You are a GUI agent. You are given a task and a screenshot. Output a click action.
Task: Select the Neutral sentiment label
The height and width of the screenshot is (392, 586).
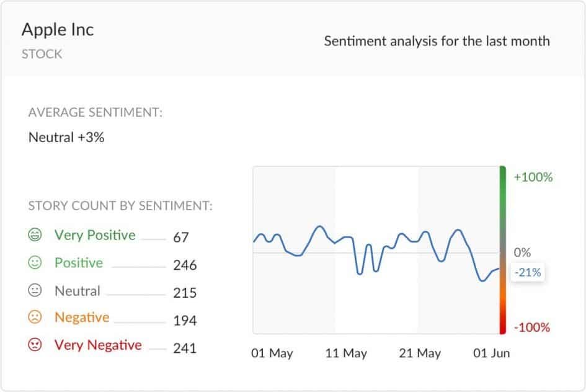pyautogui.click(x=78, y=291)
